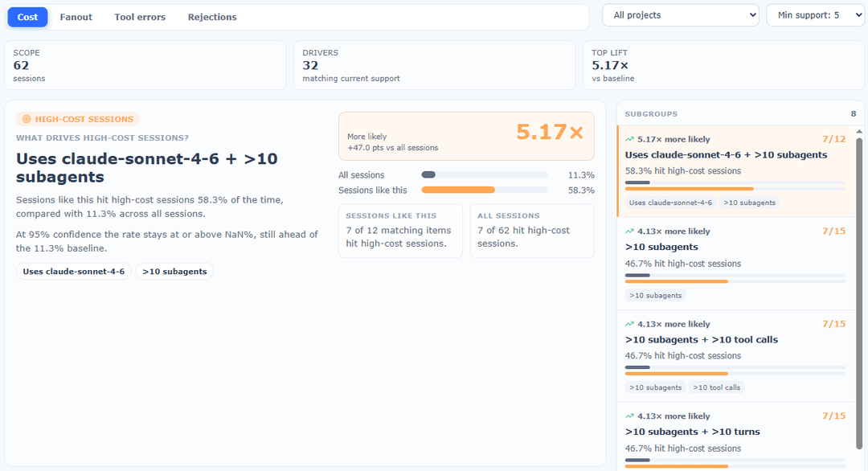Click trend arrow on >10 subagents subgroup

[629, 231]
